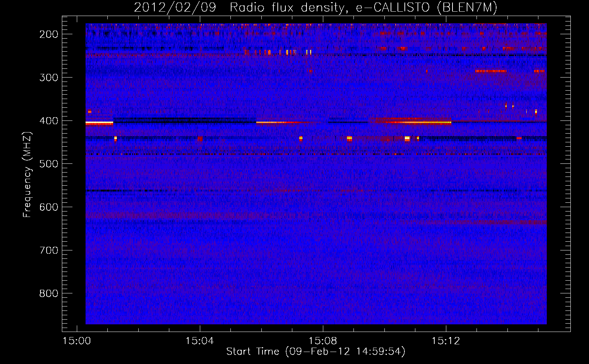
Task: Click the 'Start Time (09-Feb-12 14:59:54)' label
Action: point(316,352)
